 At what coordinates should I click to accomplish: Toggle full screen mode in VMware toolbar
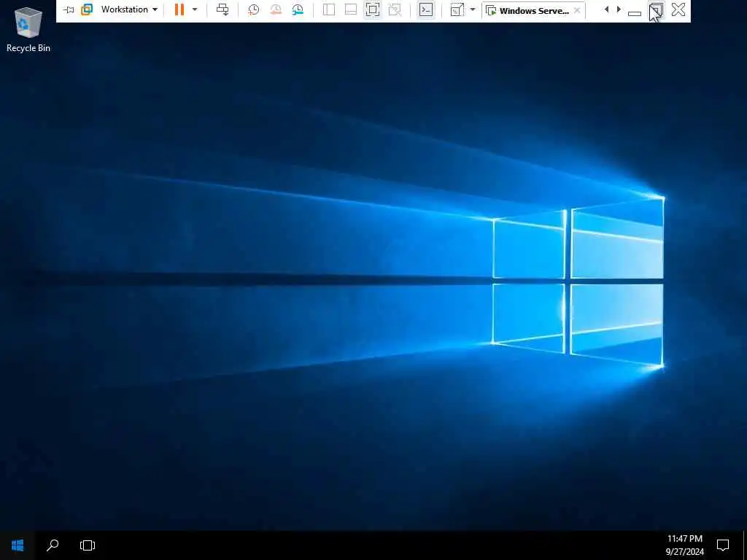(x=373, y=9)
